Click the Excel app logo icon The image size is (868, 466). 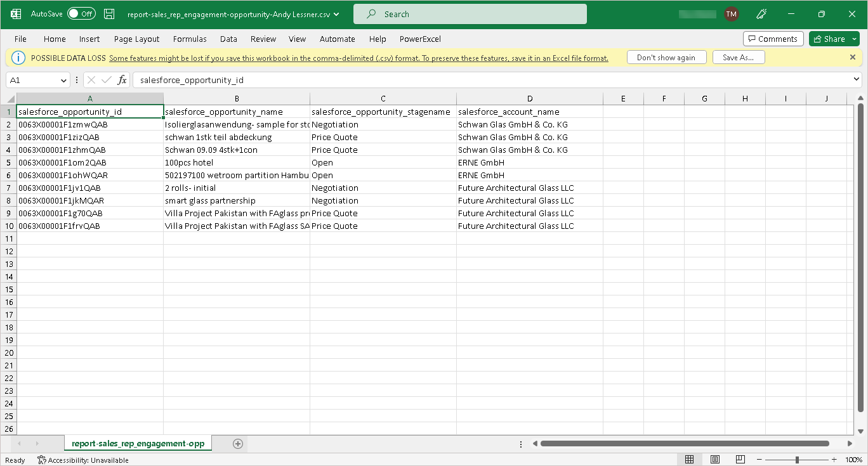(x=17, y=14)
